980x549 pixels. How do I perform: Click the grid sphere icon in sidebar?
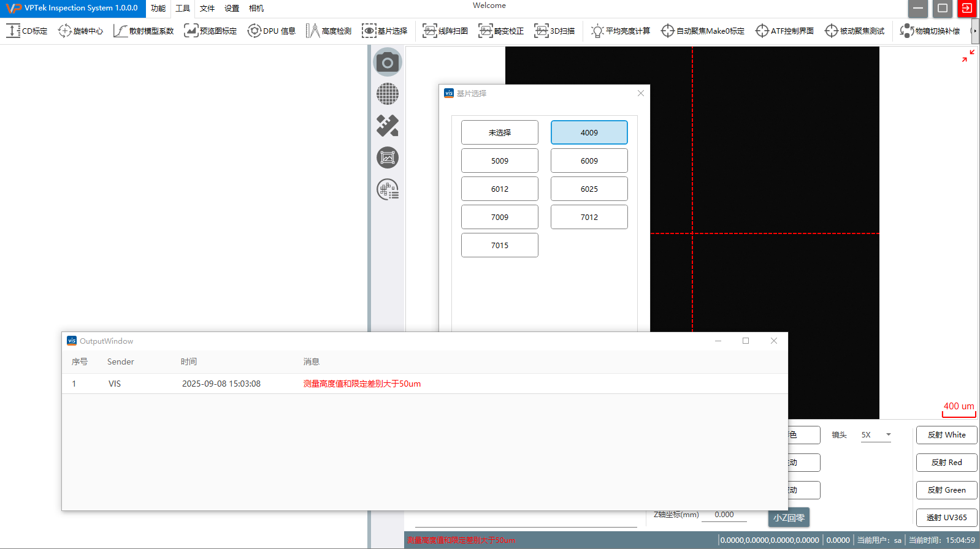click(x=387, y=94)
